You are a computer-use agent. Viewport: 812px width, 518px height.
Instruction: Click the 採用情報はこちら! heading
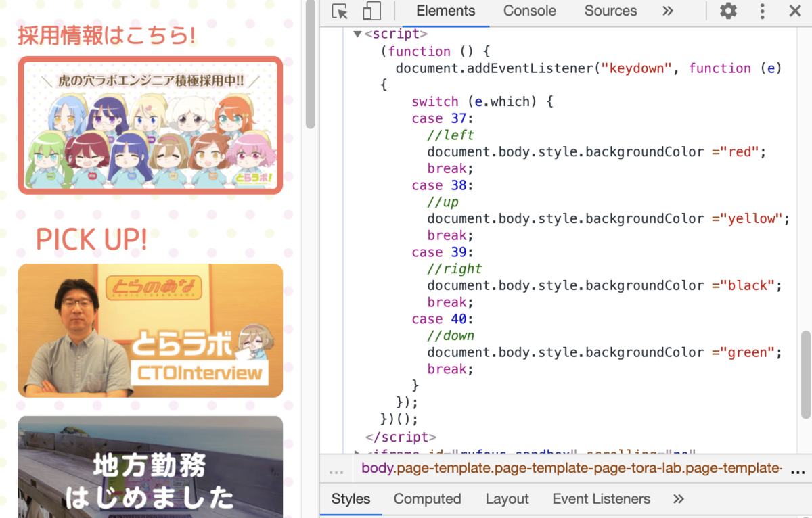(106, 35)
